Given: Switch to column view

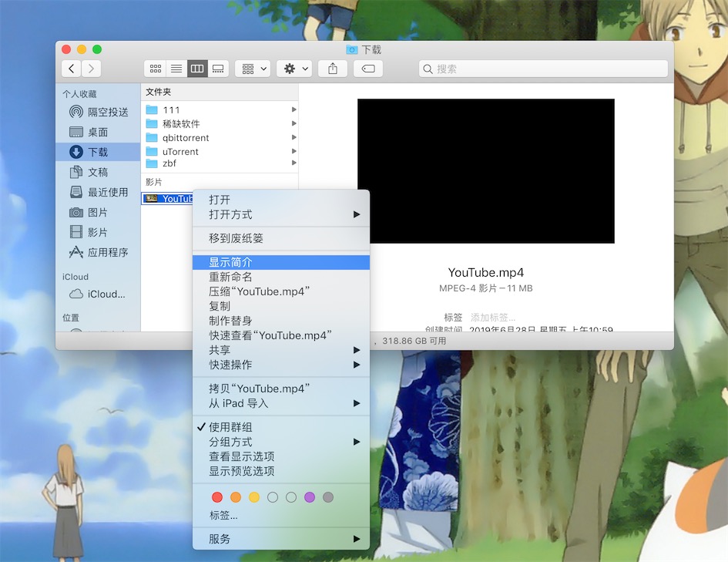Looking at the screenshot, I should point(197,69).
